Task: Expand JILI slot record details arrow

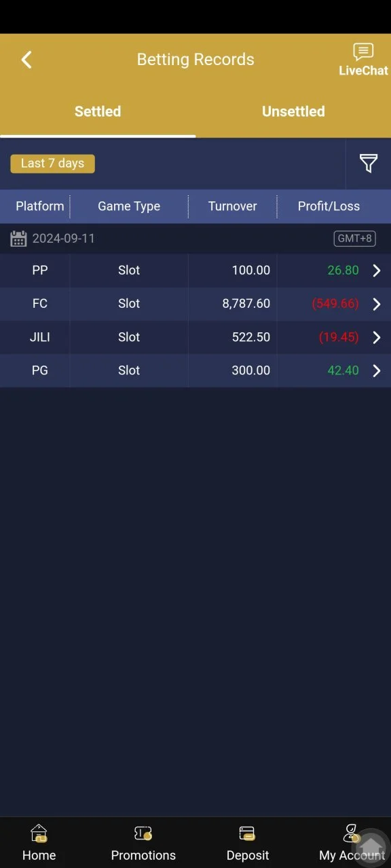Action: pos(377,337)
